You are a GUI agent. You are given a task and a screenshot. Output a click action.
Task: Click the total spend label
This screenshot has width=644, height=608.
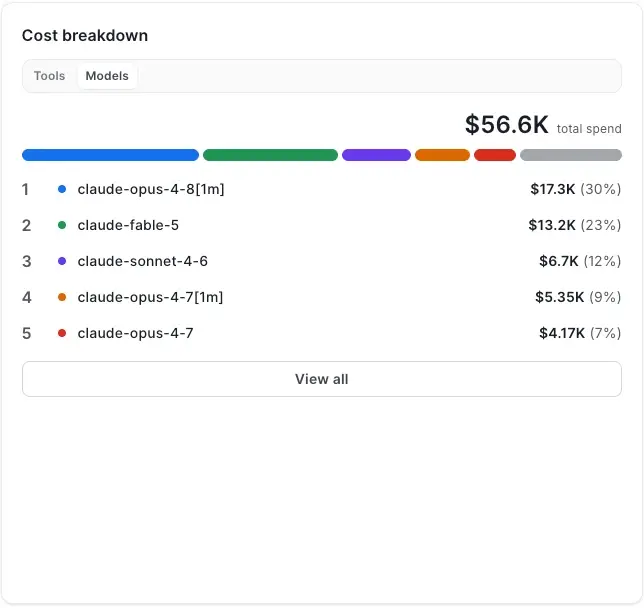589,129
